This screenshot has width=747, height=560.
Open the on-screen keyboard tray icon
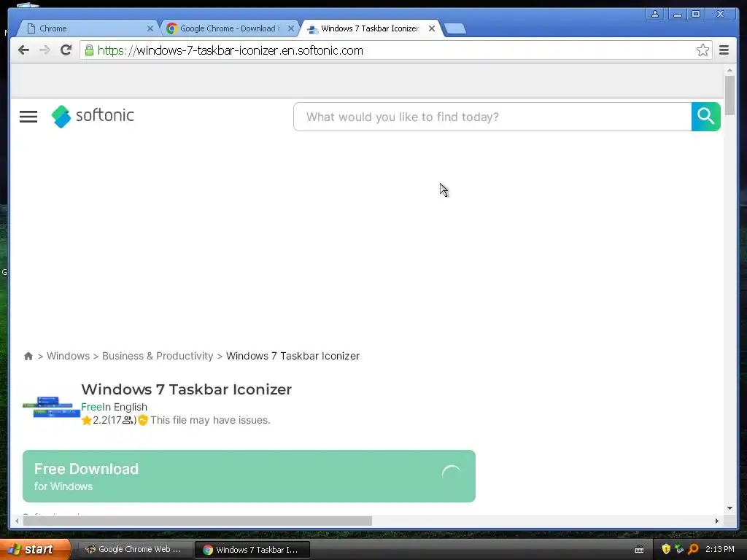[x=639, y=550]
